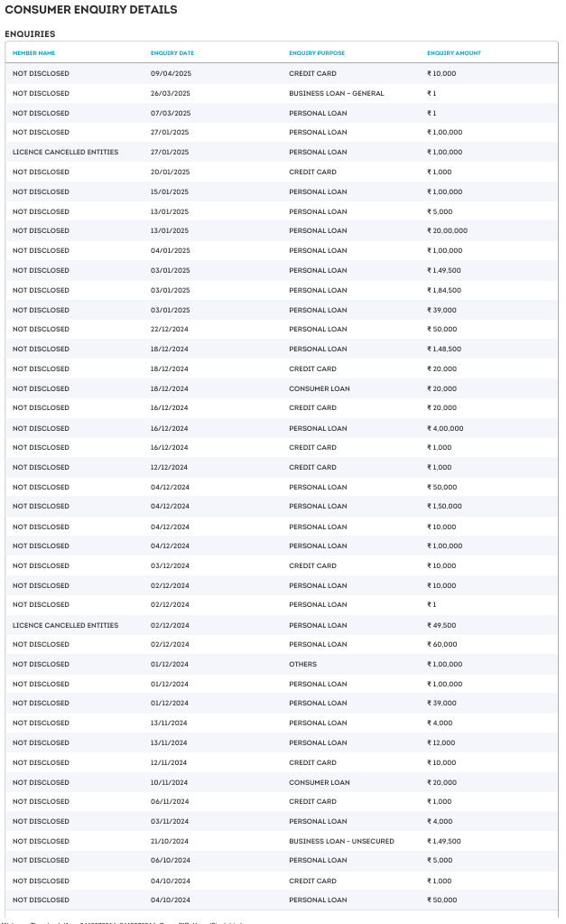Select the ₹1,84,500 enquiry amount

444,290
